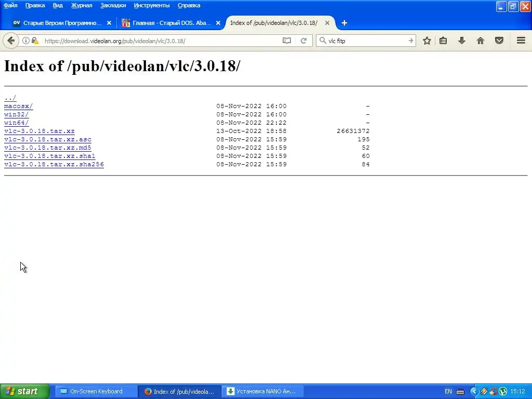Click the padlock warning icon in address bar
The height and width of the screenshot is (399, 532).
coord(35,41)
